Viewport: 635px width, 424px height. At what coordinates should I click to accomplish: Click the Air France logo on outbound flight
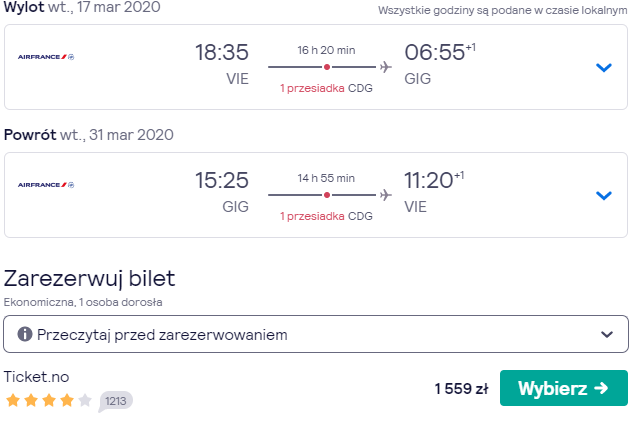[46, 57]
